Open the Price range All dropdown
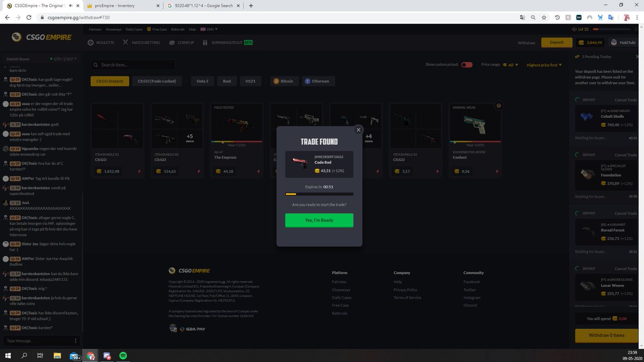Screen dimensions: 644x362 point(510,65)
